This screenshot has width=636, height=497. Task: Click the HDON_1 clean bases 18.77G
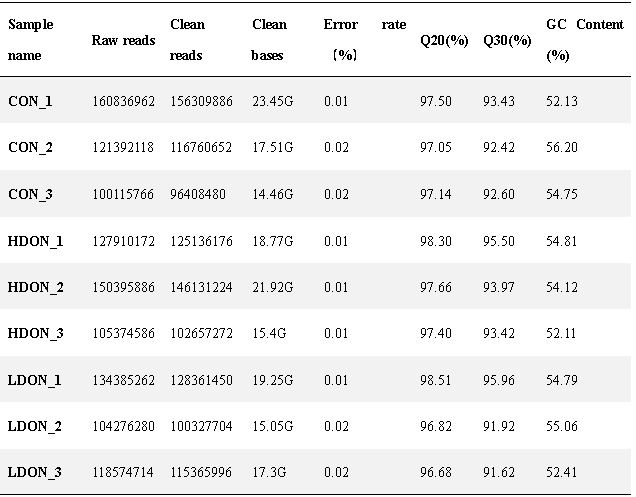271,241
